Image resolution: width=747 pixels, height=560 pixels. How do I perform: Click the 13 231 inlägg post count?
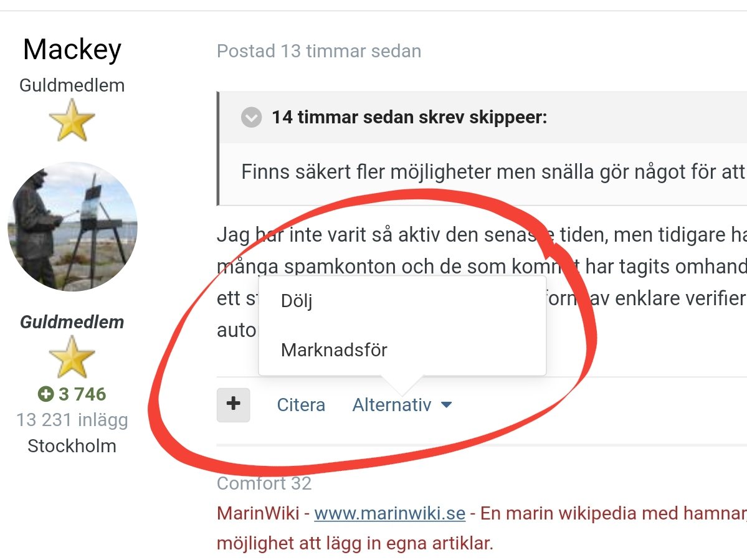point(72,420)
